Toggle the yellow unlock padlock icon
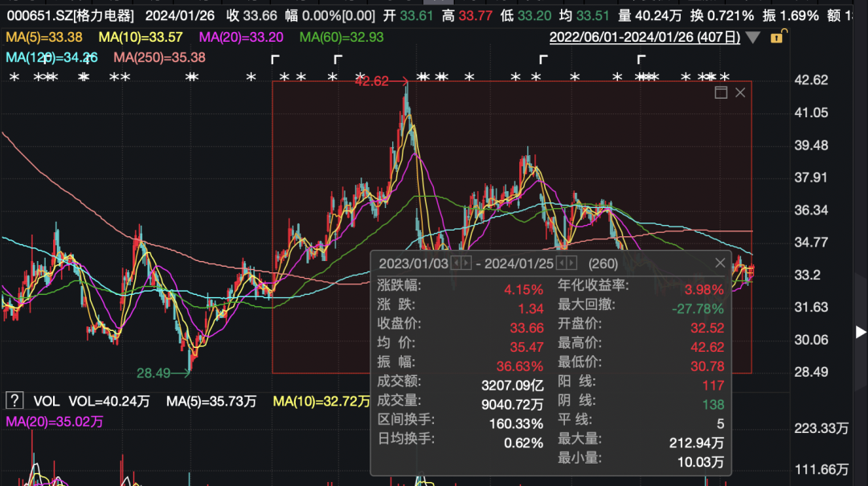This screenshot has width=868, height=486. click(x=778, y=36)
